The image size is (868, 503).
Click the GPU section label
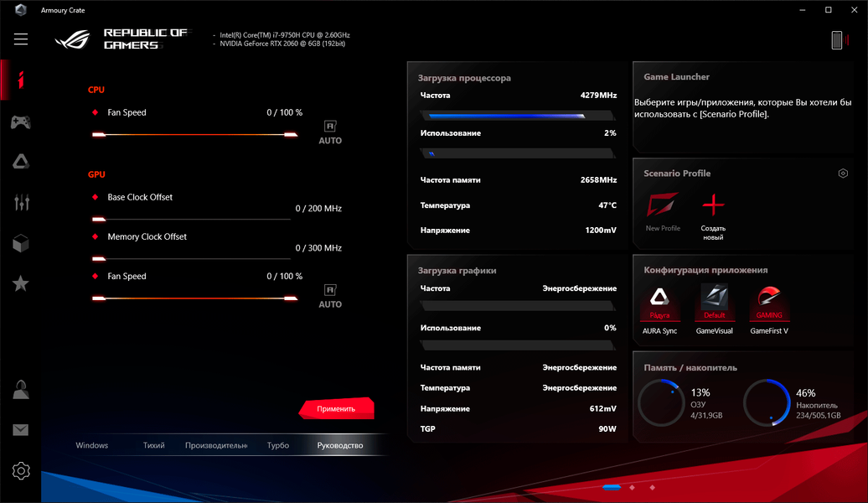pyautogui.click(x=96, y=174)
